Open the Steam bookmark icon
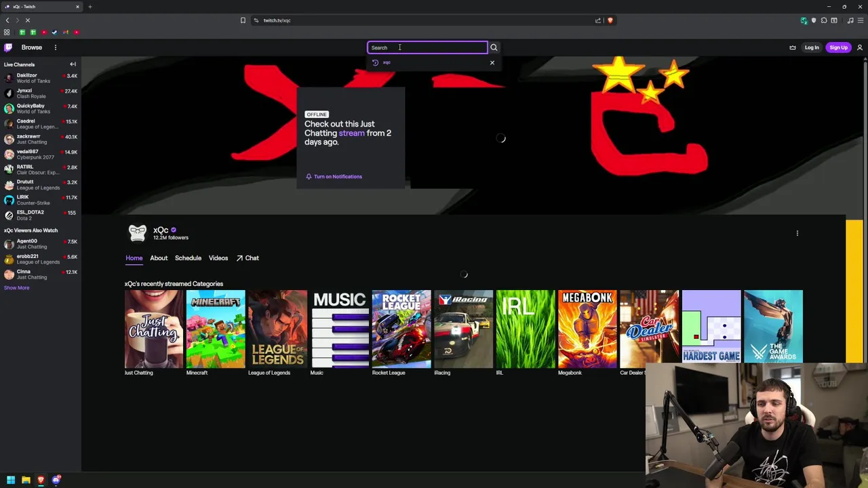This screenshot has height=488, width=868. point(55,33)
